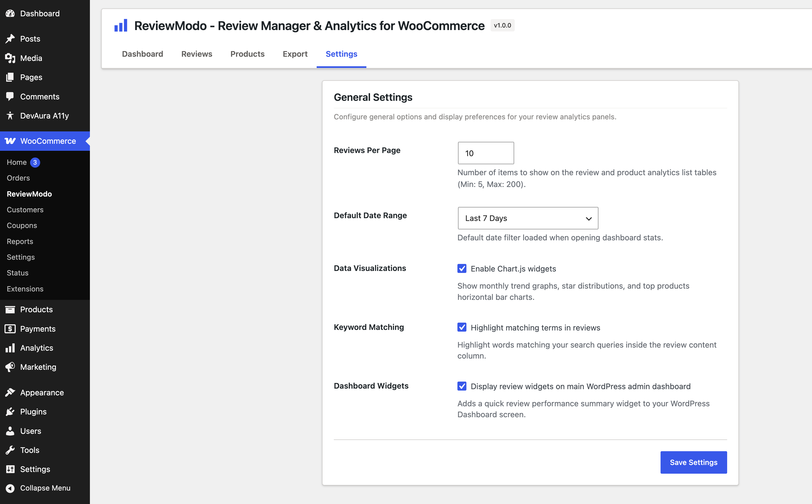Click the Collapse Menu arrow icon
This screenshot has height=504, width=812.
click(x=10, y=488)
